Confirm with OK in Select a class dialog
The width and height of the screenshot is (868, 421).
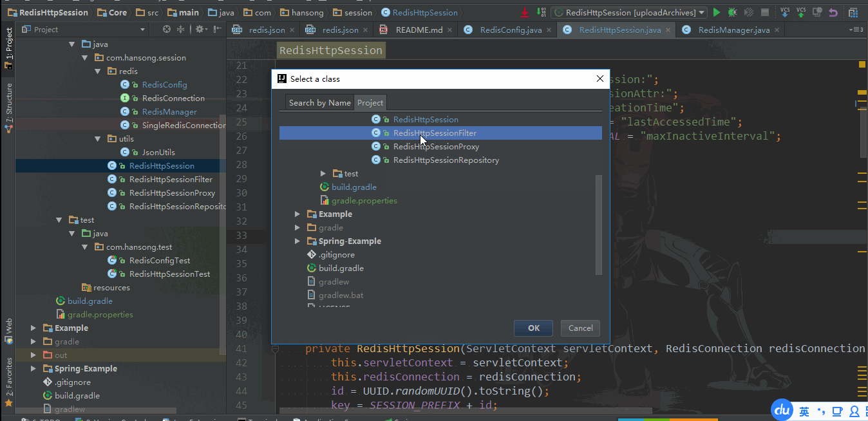534,328
